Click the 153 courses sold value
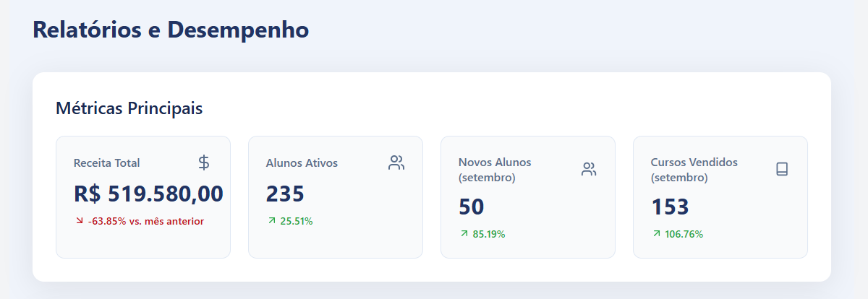The image size is (868, 299). 670,207
